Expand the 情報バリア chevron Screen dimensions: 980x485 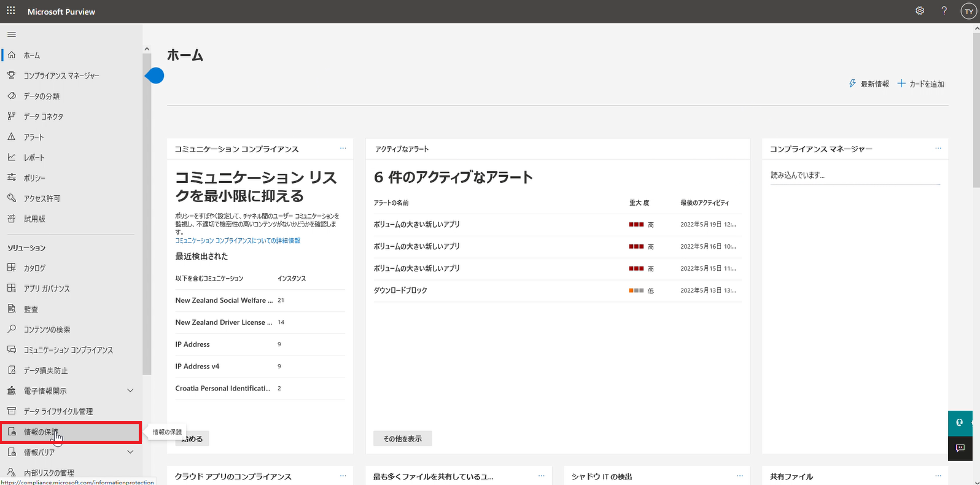coord(130,452)
